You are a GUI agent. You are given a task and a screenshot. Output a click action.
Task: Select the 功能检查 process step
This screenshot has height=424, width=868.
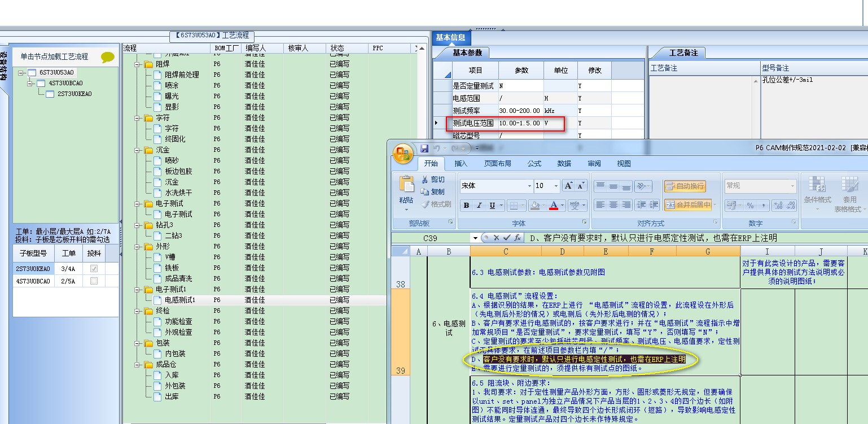click(178, 321)
